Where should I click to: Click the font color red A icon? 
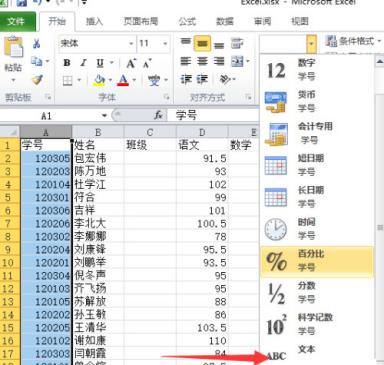pyautogui.click(x=123, y=80)
